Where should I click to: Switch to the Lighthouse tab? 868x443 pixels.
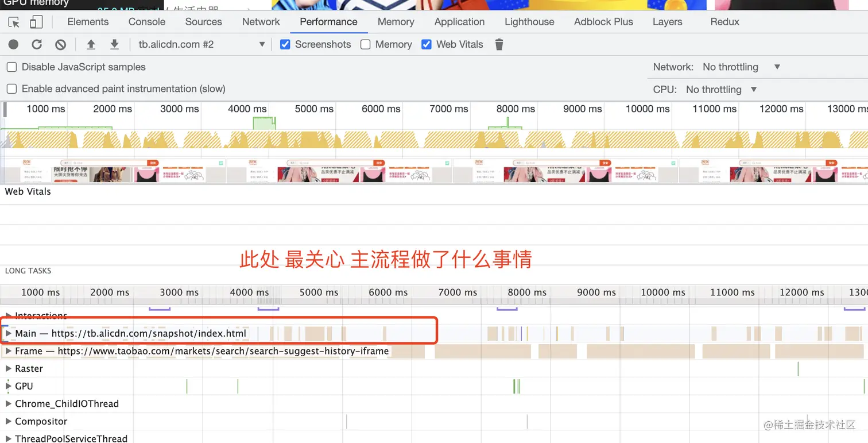[529, 22]
